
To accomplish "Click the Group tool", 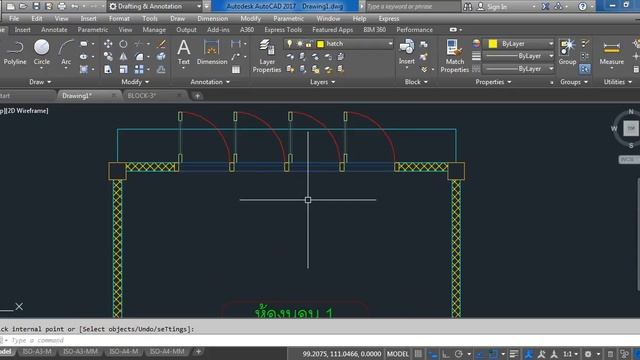I will click(567, 52).
